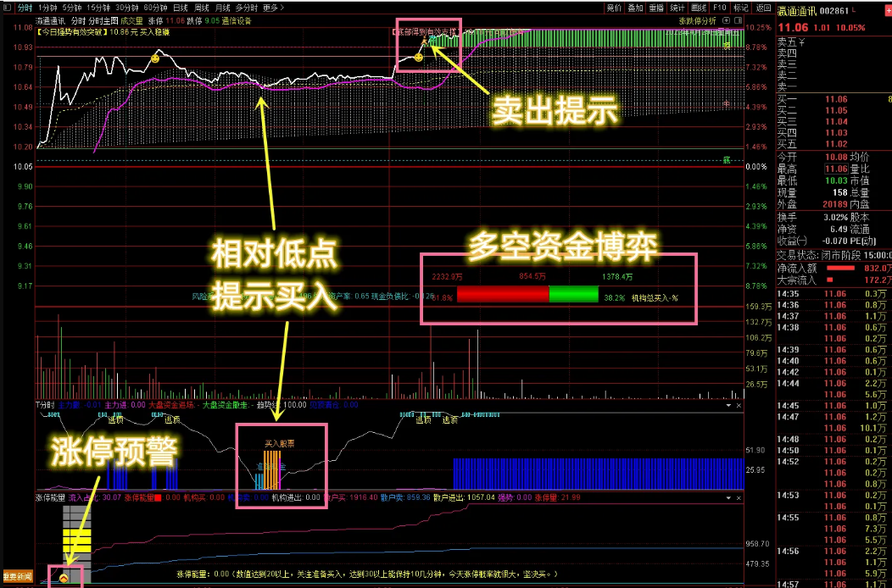Click the 买一 bid row at 11.06

click(834, 99)
